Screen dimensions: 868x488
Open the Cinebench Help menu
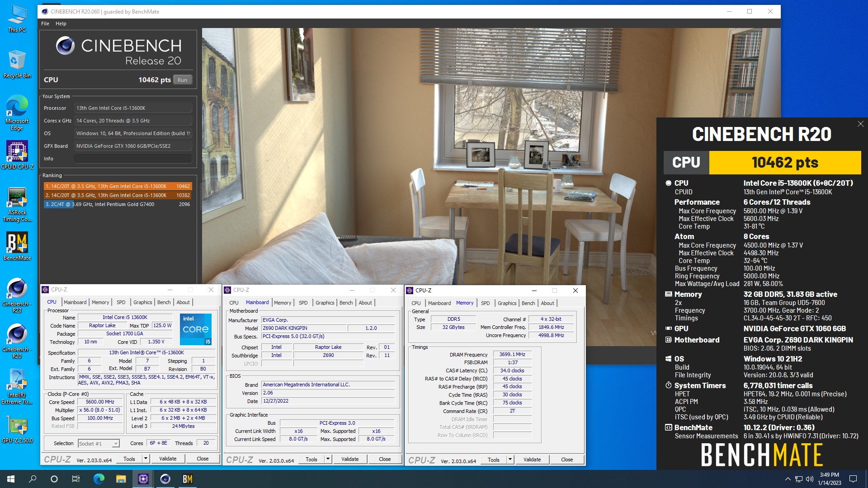tap(61, 23)
